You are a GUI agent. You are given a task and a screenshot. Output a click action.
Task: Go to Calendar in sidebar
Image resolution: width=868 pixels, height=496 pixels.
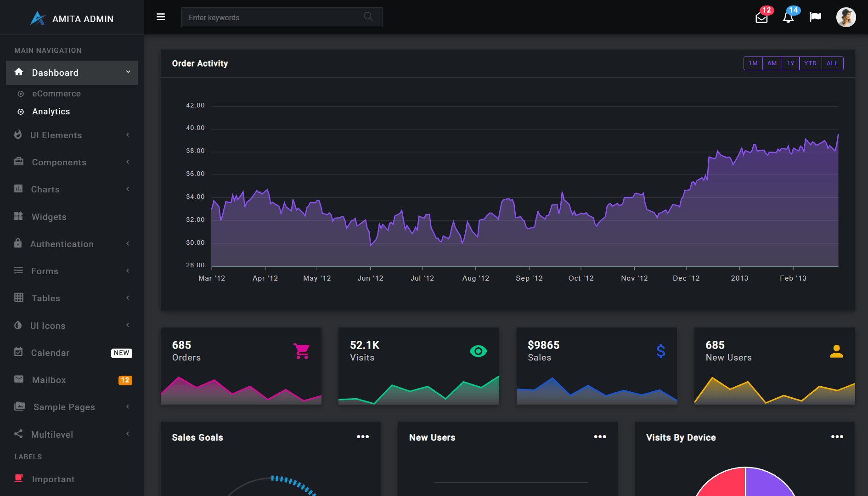50,353
